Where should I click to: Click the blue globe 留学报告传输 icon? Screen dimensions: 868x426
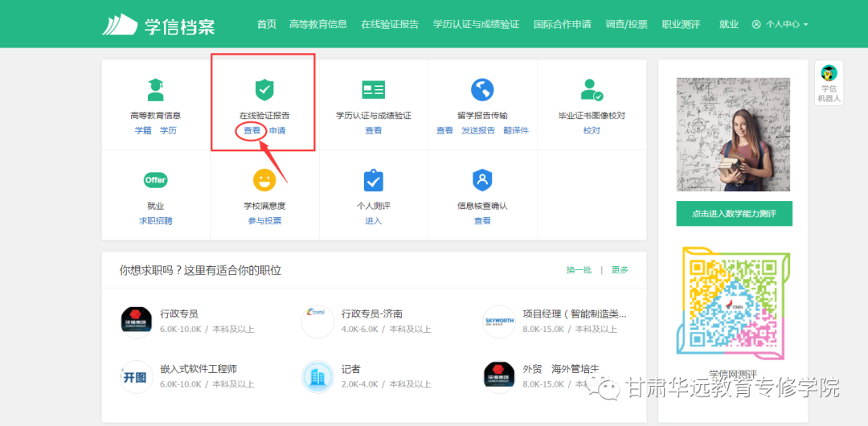coord(482,89)
